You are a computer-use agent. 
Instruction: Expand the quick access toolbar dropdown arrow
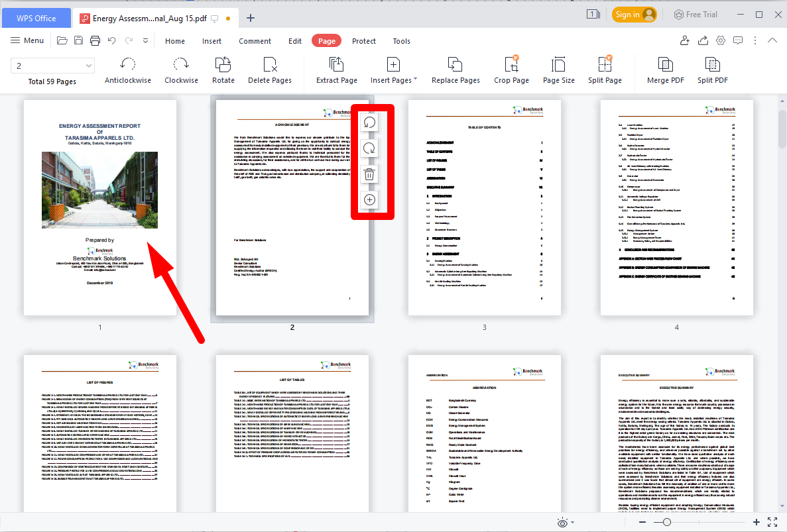click(146, 40)
